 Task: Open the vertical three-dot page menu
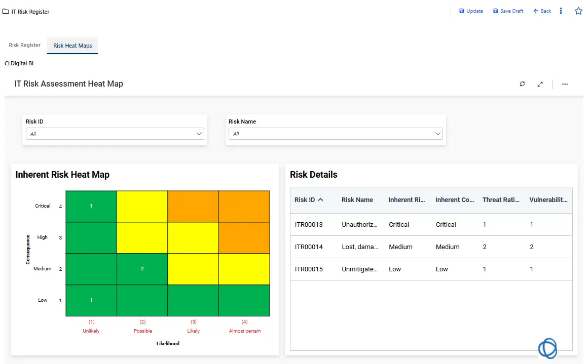tap(561, 11)
